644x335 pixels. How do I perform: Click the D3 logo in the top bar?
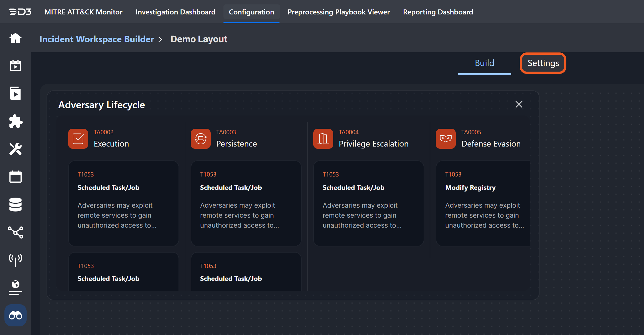click(20, 12)
